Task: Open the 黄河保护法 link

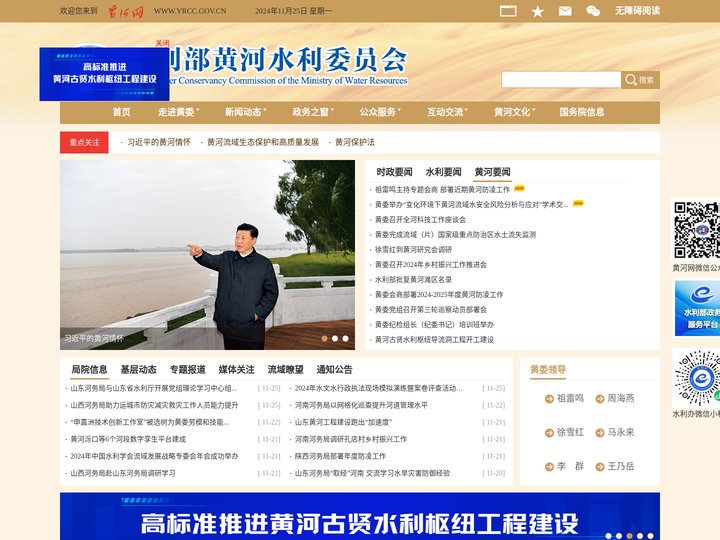Action: point(355,142)
